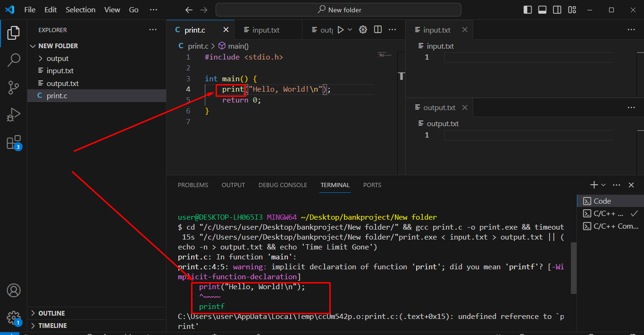Click the terminal vertical scrollbar
The width and height of the screenshot is (644, 335).
[574, 267]
